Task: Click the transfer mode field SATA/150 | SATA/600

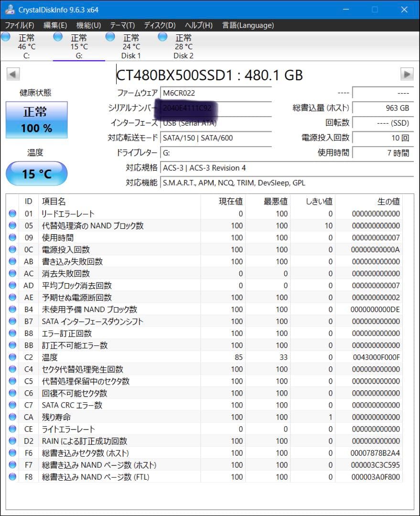Action: point(216,138)
